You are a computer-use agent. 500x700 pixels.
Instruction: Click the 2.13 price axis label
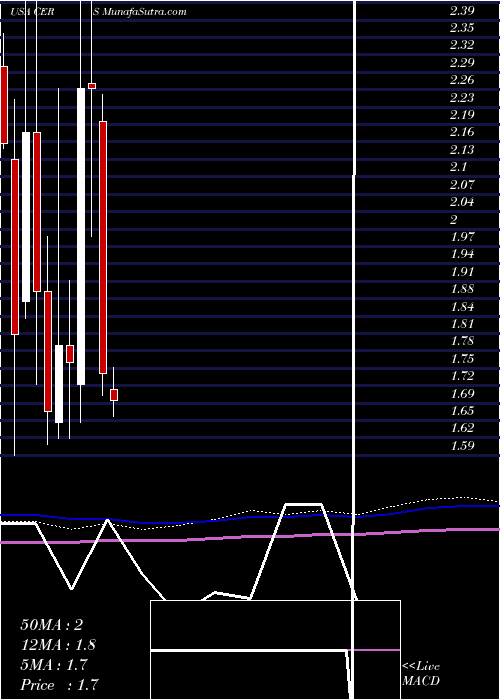pyautogui.click(x=462, y=150)
